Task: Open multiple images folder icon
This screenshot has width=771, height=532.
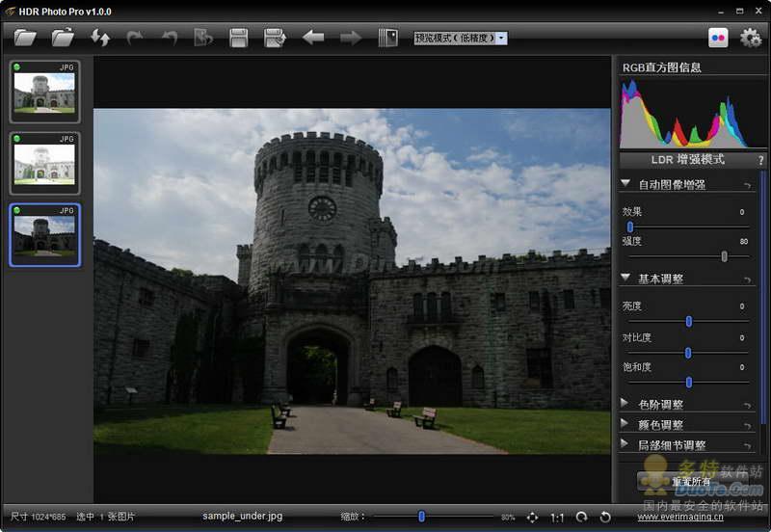Action: (63, 38)
